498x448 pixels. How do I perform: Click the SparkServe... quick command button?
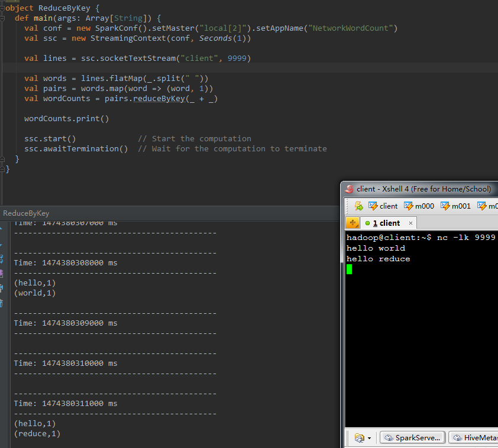[x=413, y=438]
